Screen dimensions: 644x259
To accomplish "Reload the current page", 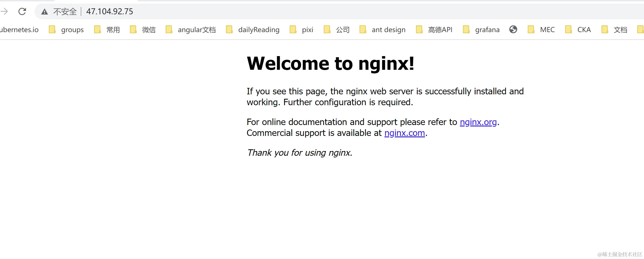I will 22,11.
